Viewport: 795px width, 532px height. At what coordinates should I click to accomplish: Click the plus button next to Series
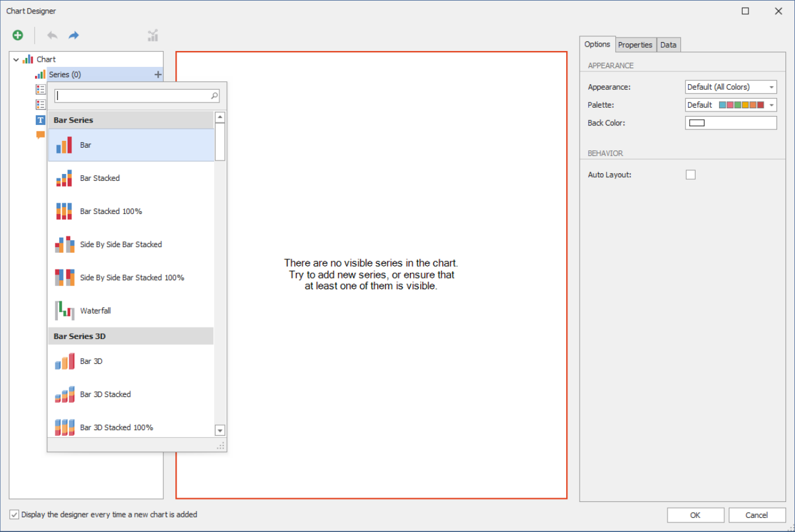pos(158,75)
